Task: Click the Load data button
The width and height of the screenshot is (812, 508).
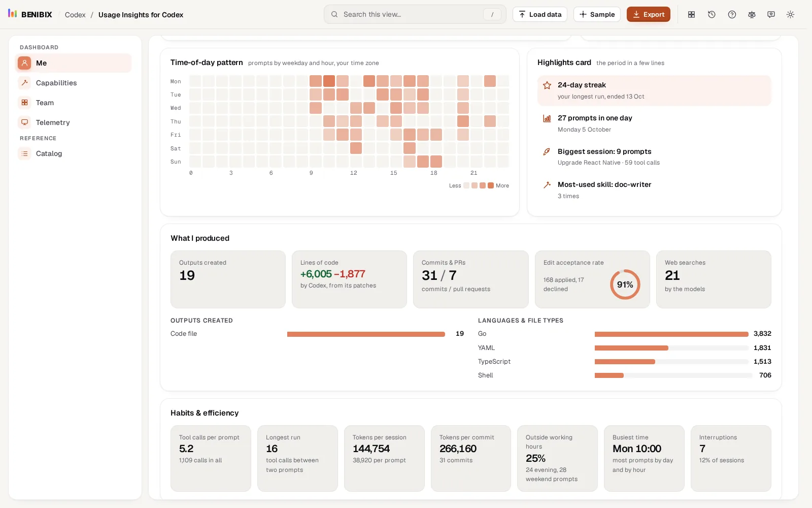Action: pyautogui.click(x=540, y=14)
